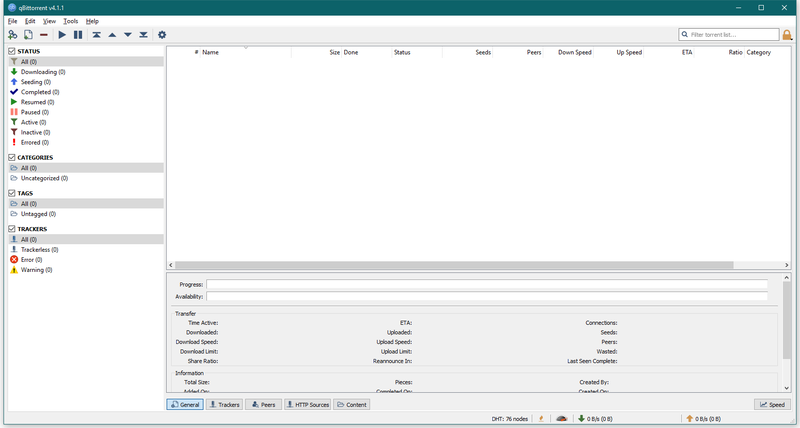Sort by the ETA column header

669,52
